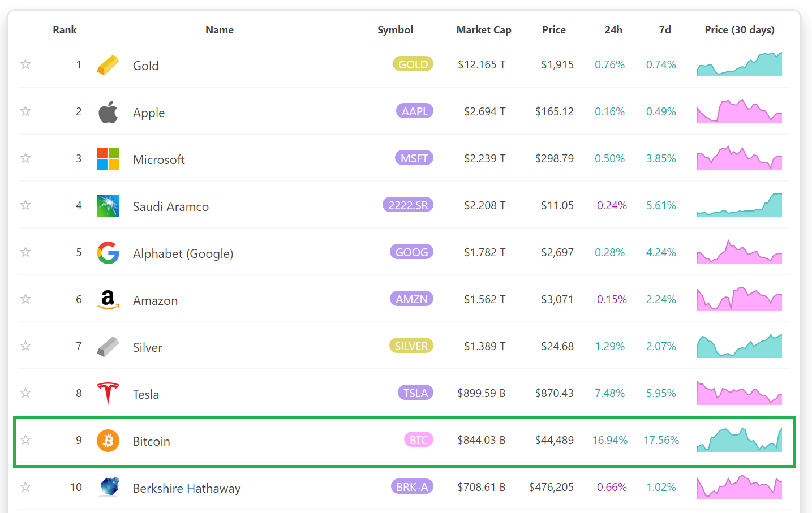This screenshot has width=812, height=513.
Task: Click the Rank column header
Action: 65,30
